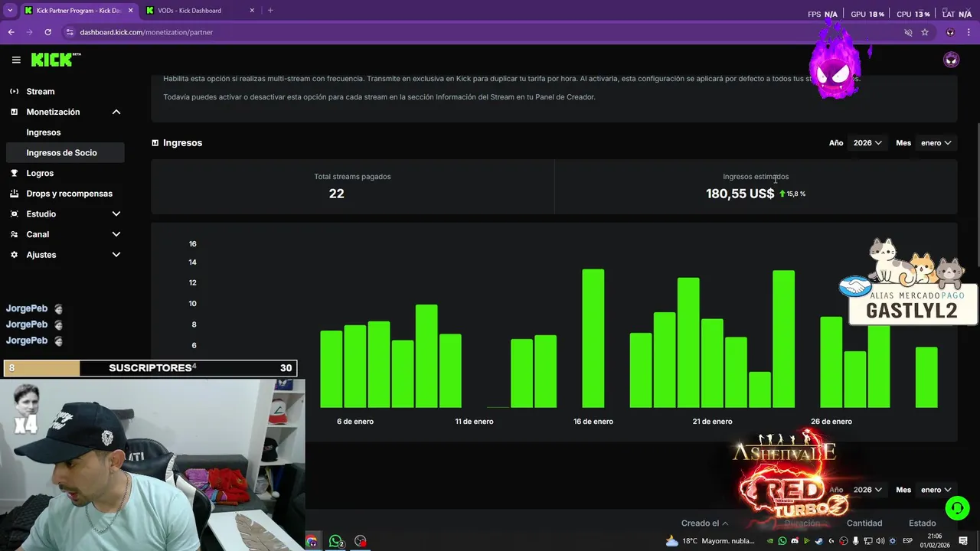Viewport: 980px width, 551px height.
Task: Close the VODs - Kick Dashboard tab
Action: point(252,11)
